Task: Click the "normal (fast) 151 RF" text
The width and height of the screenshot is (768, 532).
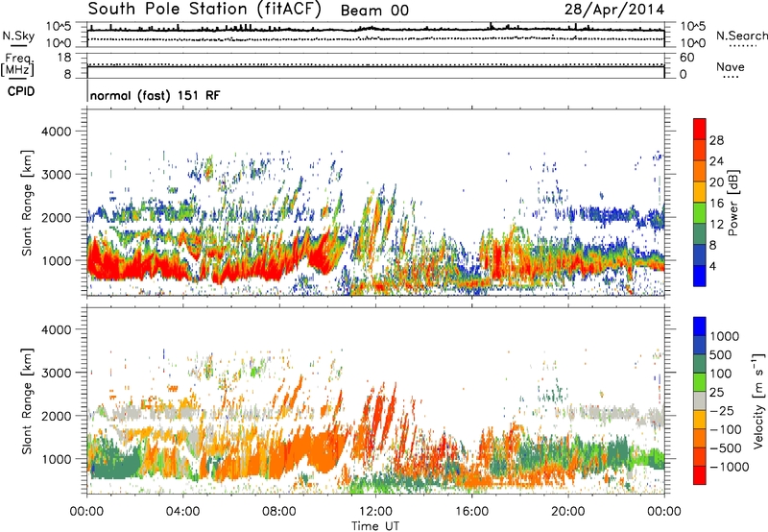Action: (x=156, y=95)
